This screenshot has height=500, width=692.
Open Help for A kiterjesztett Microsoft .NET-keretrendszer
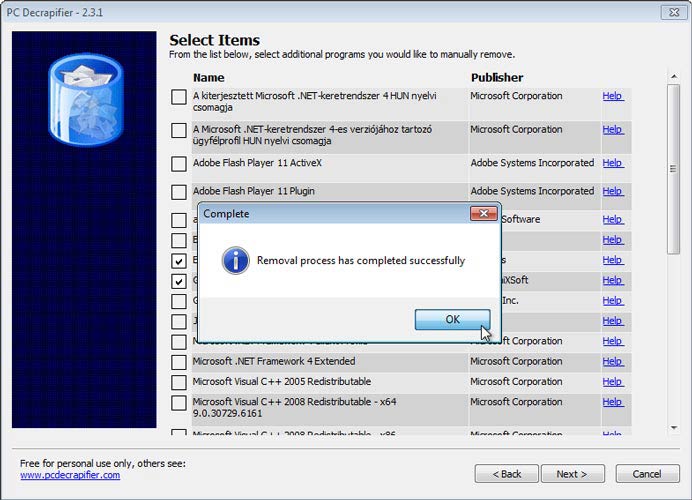[613, 96]
